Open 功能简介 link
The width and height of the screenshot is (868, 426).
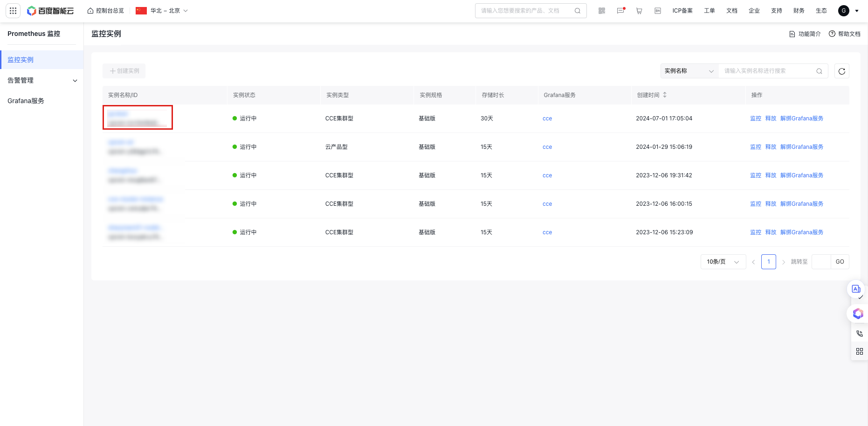tap(805, 34)
